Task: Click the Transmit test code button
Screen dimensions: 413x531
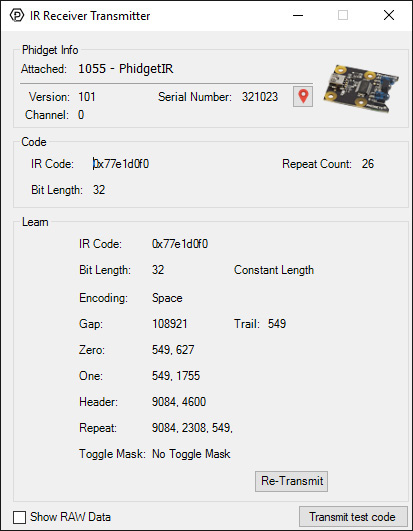Action: (353, 517)
